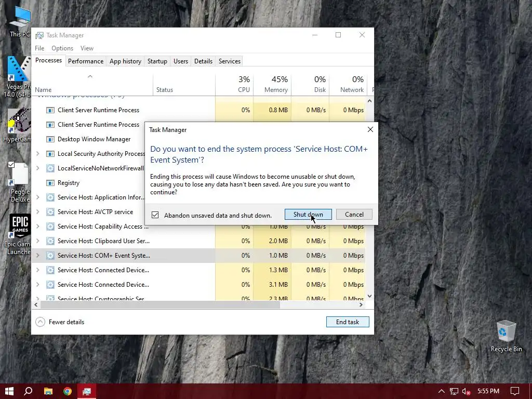Select Desktop Window Manager process

[x=88, y=139]
